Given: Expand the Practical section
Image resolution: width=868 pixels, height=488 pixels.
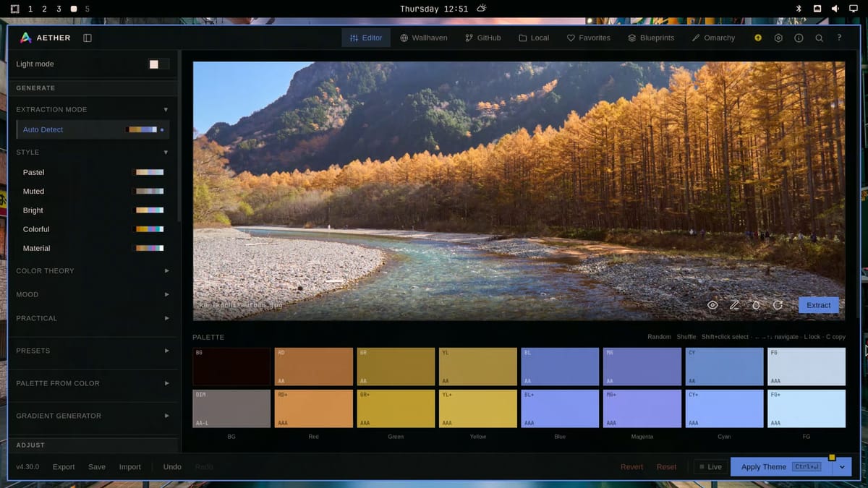Looking at the screenshot, I should [x=93, y=318].
